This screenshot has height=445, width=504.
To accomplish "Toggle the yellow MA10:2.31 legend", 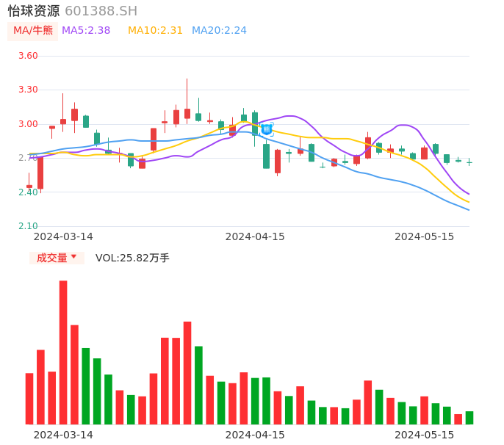I will pyautogui.click(x=155, y=31).
